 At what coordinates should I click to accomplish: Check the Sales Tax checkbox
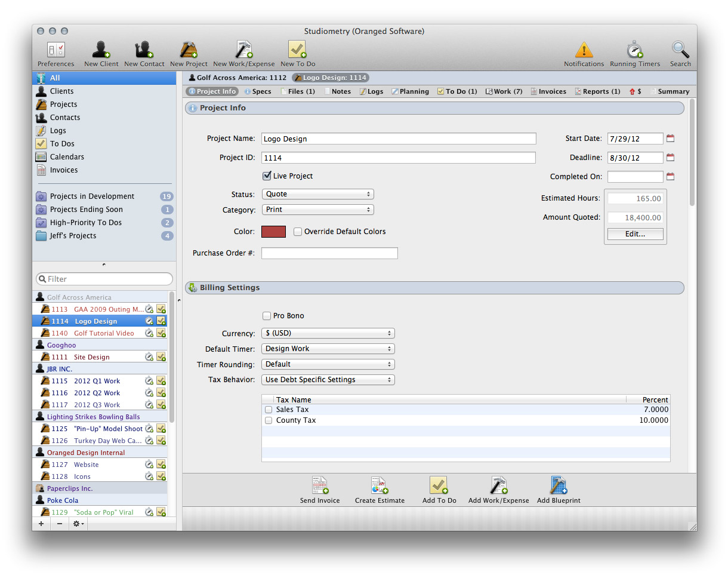click(269, 410)
